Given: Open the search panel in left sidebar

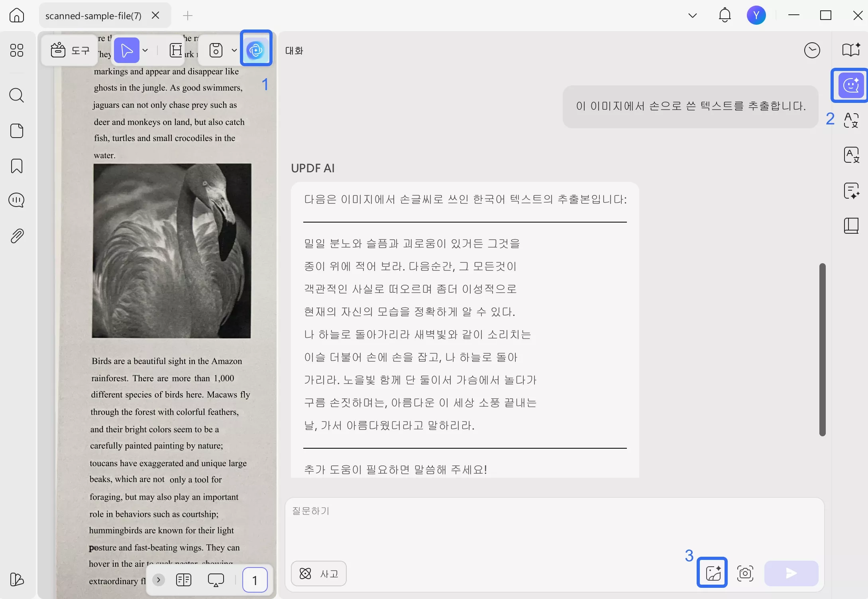Looking at the screenshot, I should point(17,95).
